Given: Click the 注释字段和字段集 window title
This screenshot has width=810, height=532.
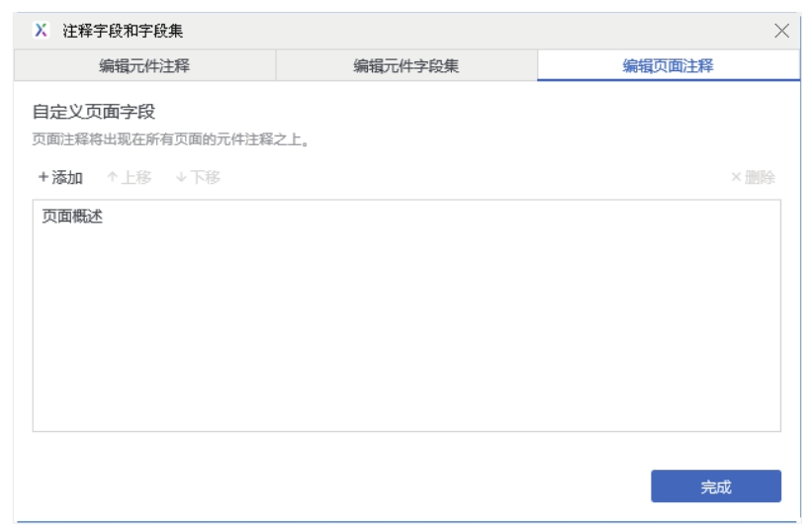Looking at the screenshot, I should pyautogui.click(x=124, y=31).
